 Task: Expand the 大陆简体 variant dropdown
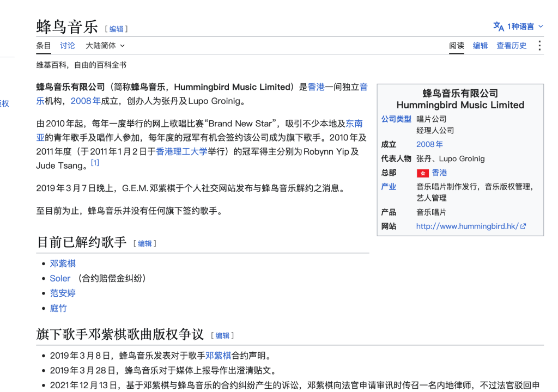click(x=105, y=46)
